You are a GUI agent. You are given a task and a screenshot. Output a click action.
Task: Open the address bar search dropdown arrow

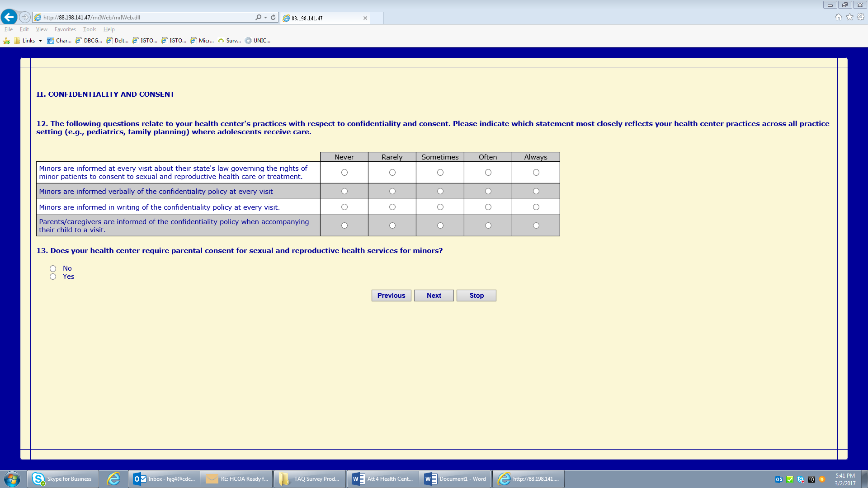[x=266, y=18]
